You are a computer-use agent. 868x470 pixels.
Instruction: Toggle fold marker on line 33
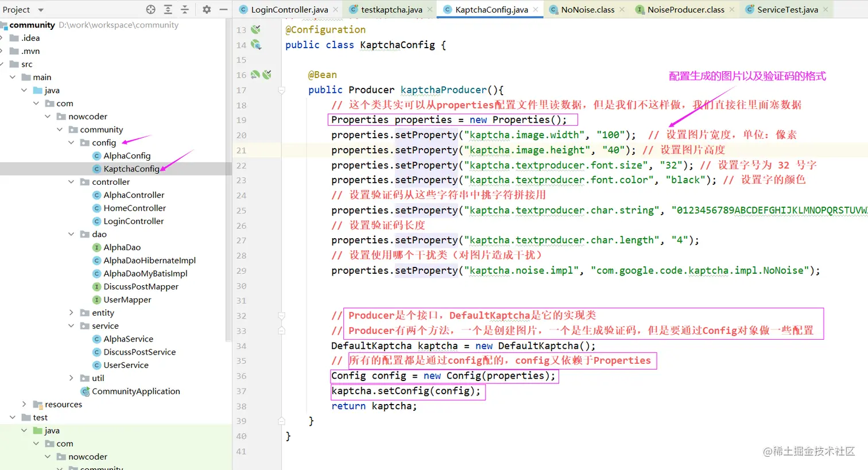(x=281, y=331)
